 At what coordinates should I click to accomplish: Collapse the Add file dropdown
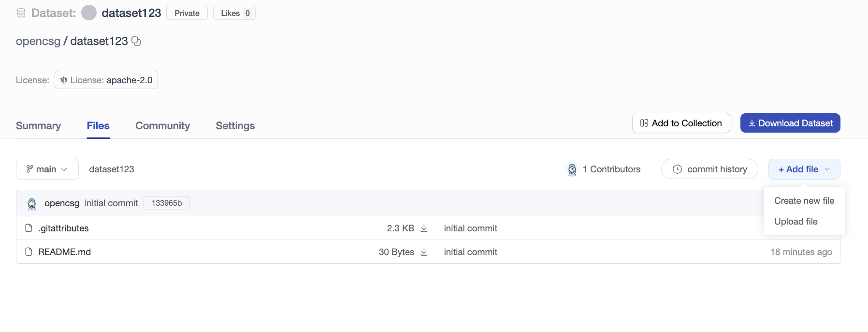(804, 169)
